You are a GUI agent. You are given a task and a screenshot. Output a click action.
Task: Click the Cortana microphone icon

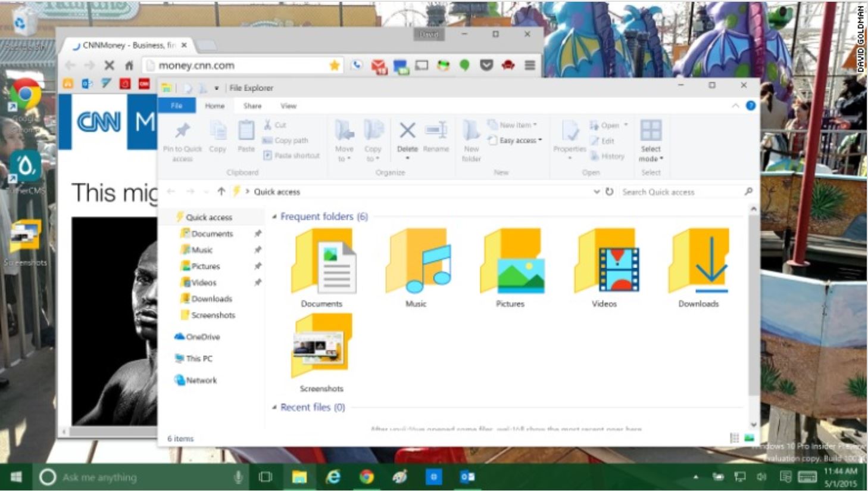tap(238, 477)
